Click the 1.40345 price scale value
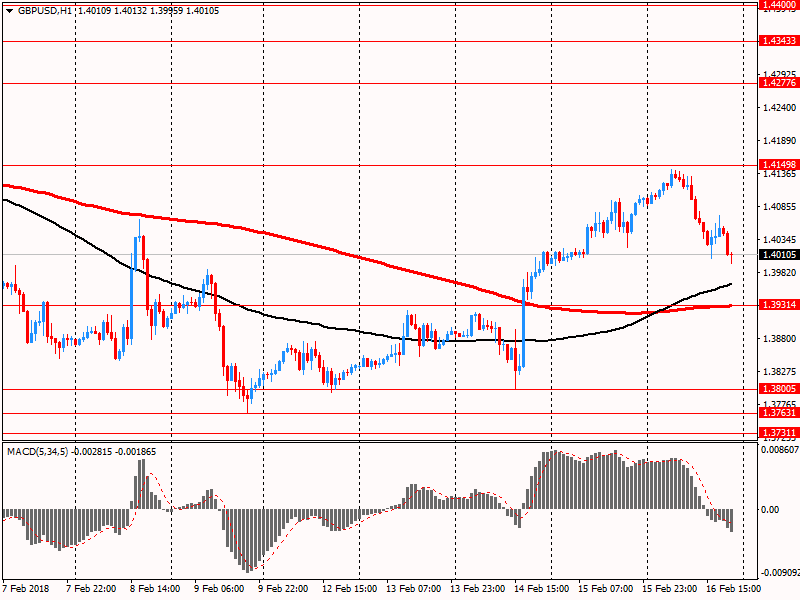The height and width of the screenshot is (600, 800). 779,240
